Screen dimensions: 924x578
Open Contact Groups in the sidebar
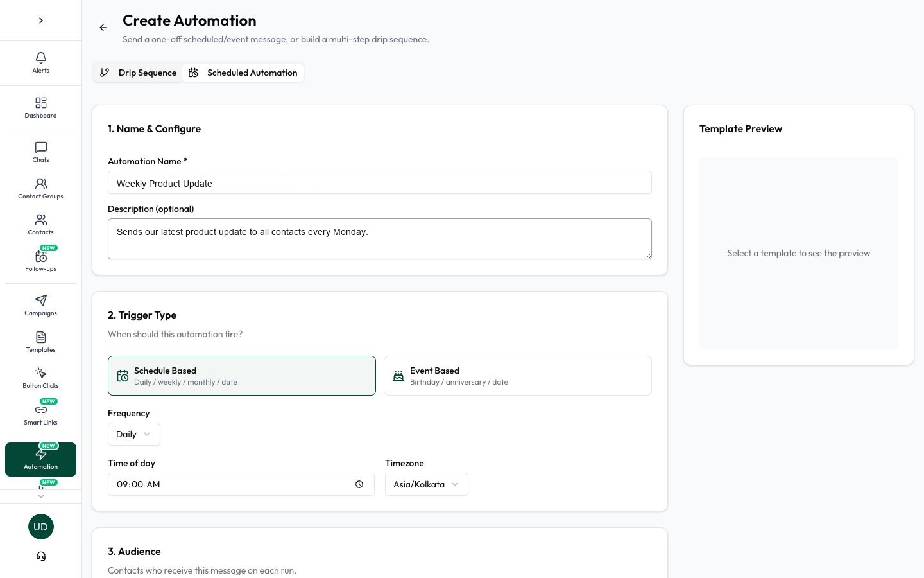click(40, 189)
